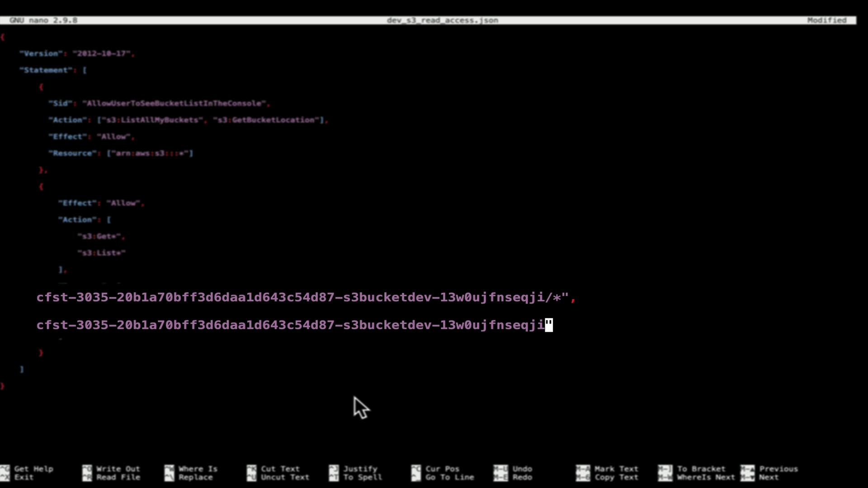Click the Justify shortcut key icon
Screen dimensions: 868x488
click(x=334, y=469)
